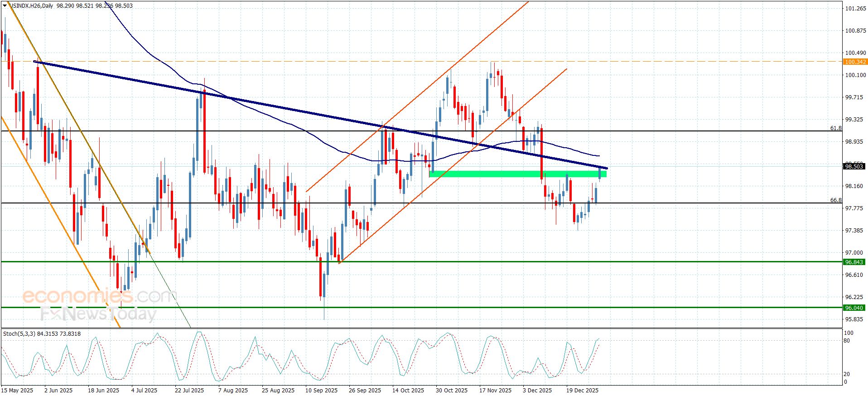Click the green 96.040 support price label

(x=854, y=308)
